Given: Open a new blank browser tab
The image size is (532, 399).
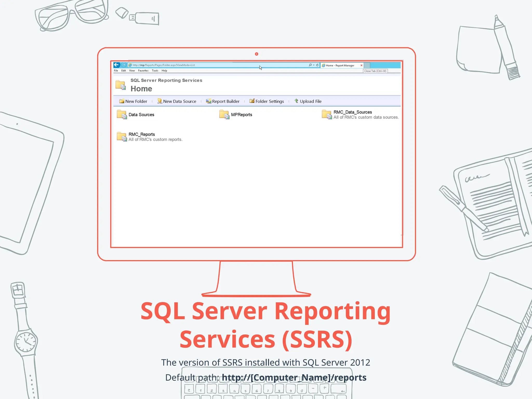Looking at the screenshot, I should pos(367,65).
